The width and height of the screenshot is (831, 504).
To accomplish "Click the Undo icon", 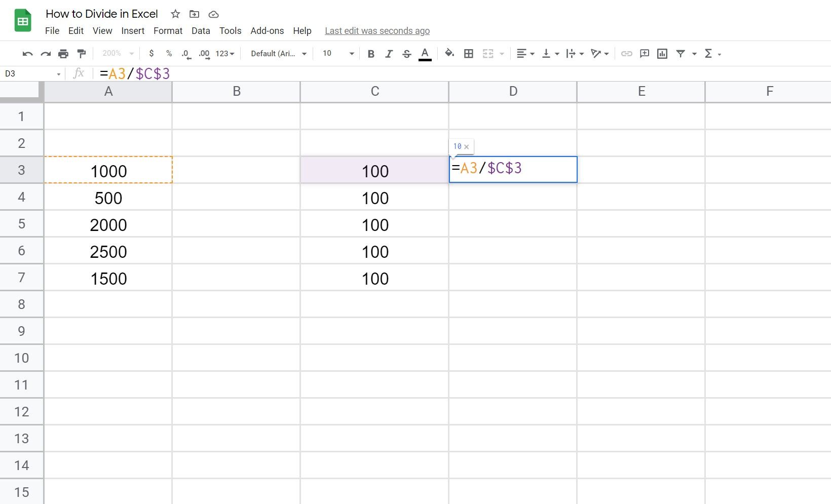I will [x=27, y=53].
